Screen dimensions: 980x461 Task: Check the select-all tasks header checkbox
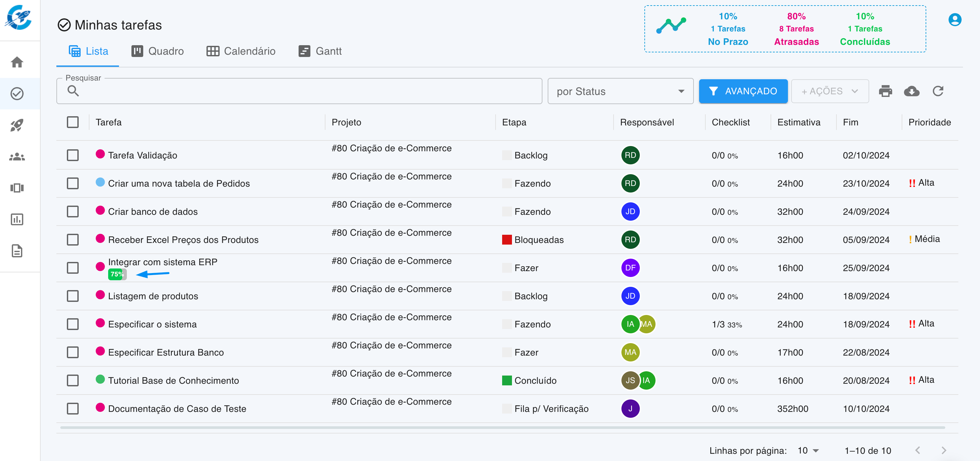click(73, 122)
